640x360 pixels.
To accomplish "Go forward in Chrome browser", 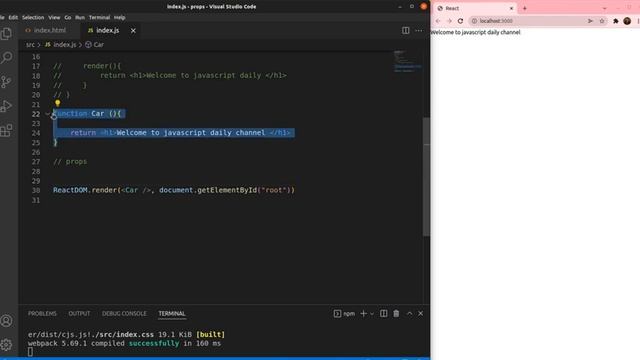I will [449, 21].
